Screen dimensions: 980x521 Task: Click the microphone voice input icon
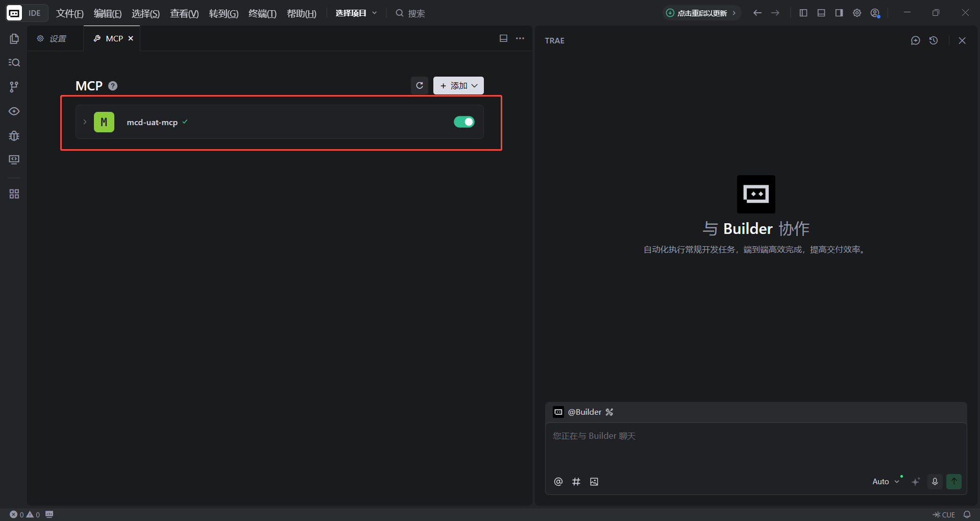[935, 482]
